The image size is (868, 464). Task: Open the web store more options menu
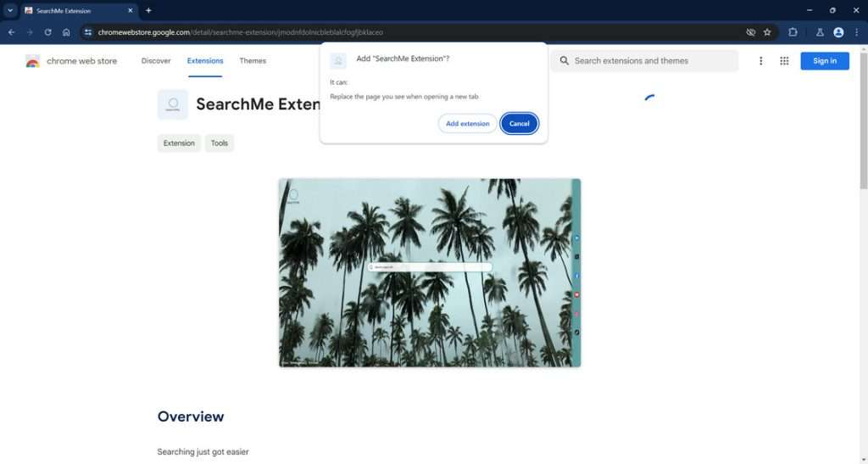pyautogui.click(x=760, y=61)
